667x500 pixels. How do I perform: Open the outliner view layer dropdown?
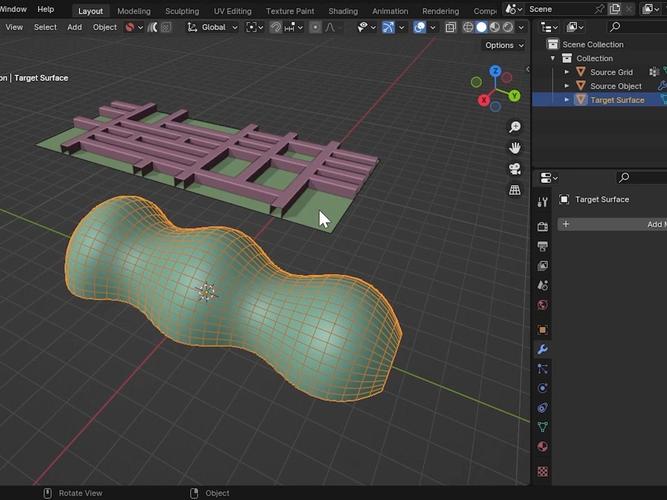click(x=575, y=27)
